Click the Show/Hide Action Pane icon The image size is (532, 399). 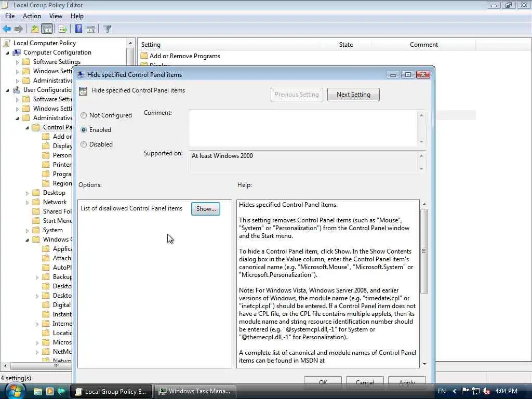click(x=91, y=29)
